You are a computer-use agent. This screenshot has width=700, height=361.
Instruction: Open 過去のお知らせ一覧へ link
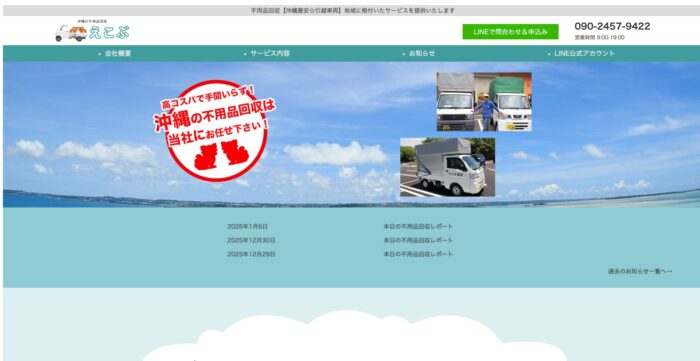[x=640, y=271]
